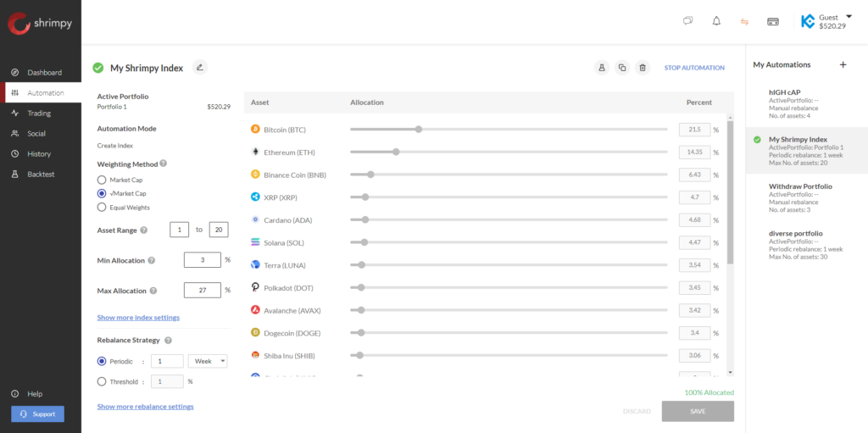This screenshot has height=433, width=868.
Task: Open Automation in sidebar
Action: tap(41, 93)
